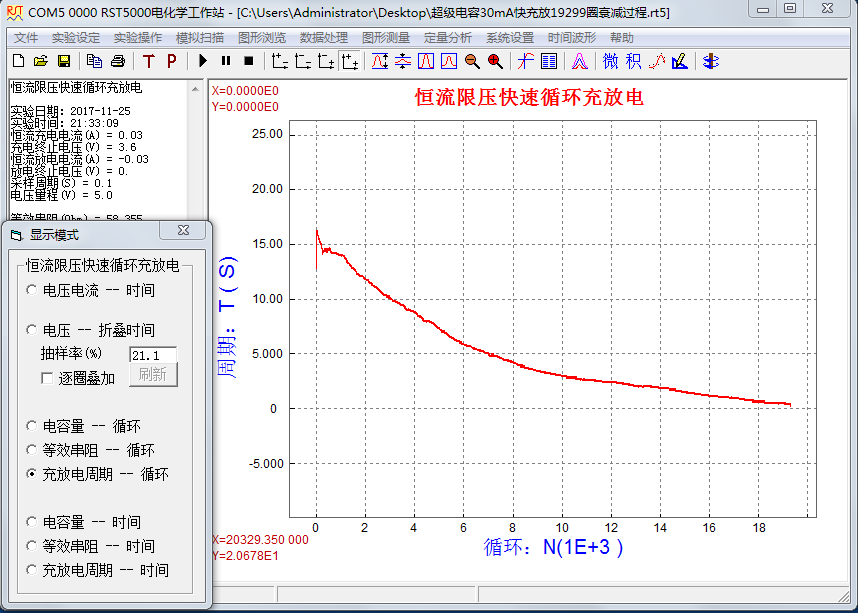This screenshot has height=613, width=858.
Task: Start the experiment with the Play button
Action: (203, 61)
